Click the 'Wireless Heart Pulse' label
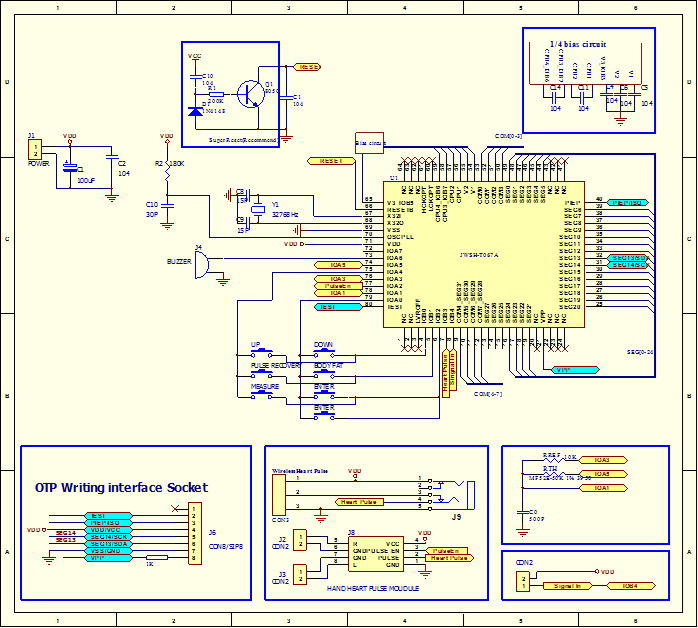Image resolution: width=698 pixels, height=628 pixels. 300,471
